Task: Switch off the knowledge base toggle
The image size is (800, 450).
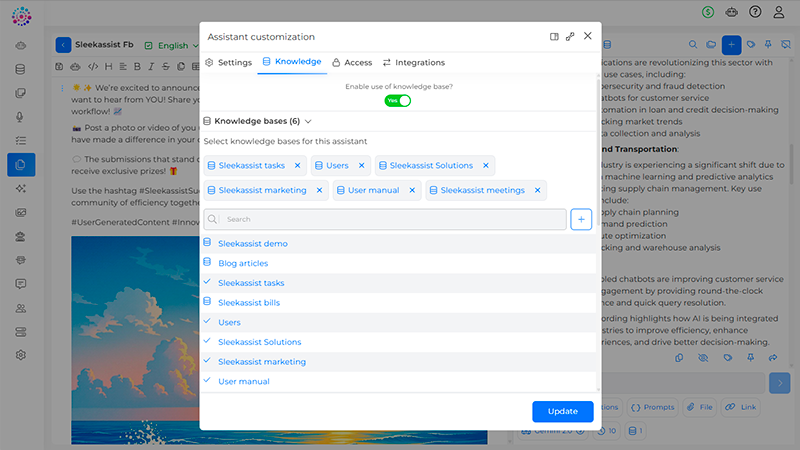Action: (x=397, y=101)
